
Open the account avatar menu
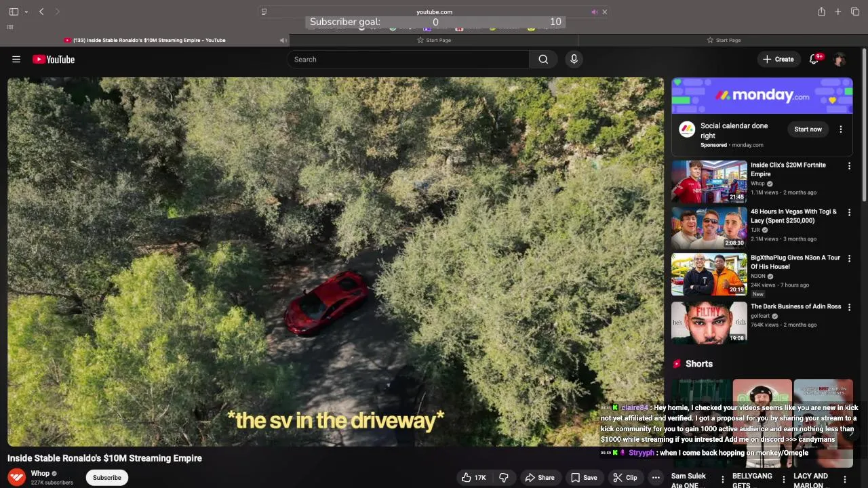point(840,60)
